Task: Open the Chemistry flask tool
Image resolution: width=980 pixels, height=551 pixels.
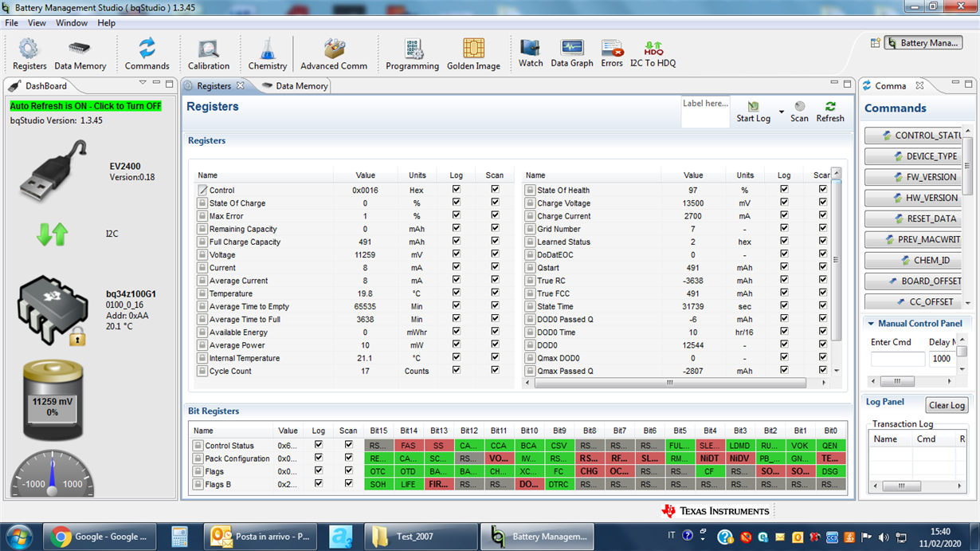Action: coord(267,54)
